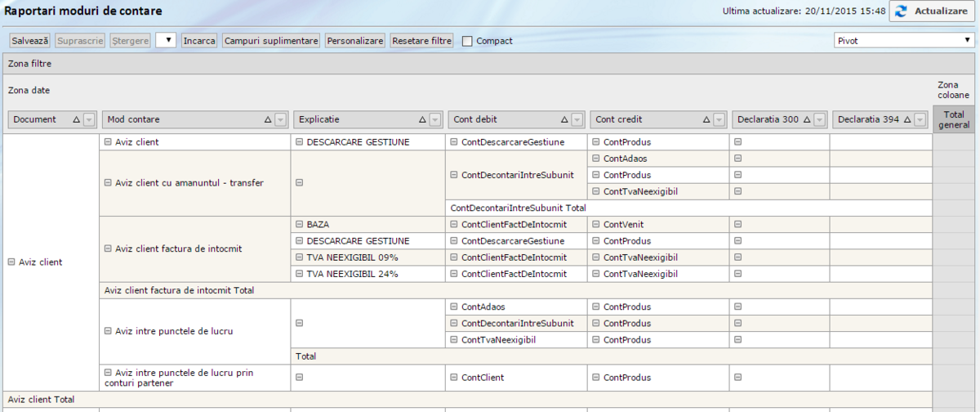Collapse the ContDecontariIntreSubunit debit group
The width and height of the screenshot is (980, 412).
click(x=454, y=175)
